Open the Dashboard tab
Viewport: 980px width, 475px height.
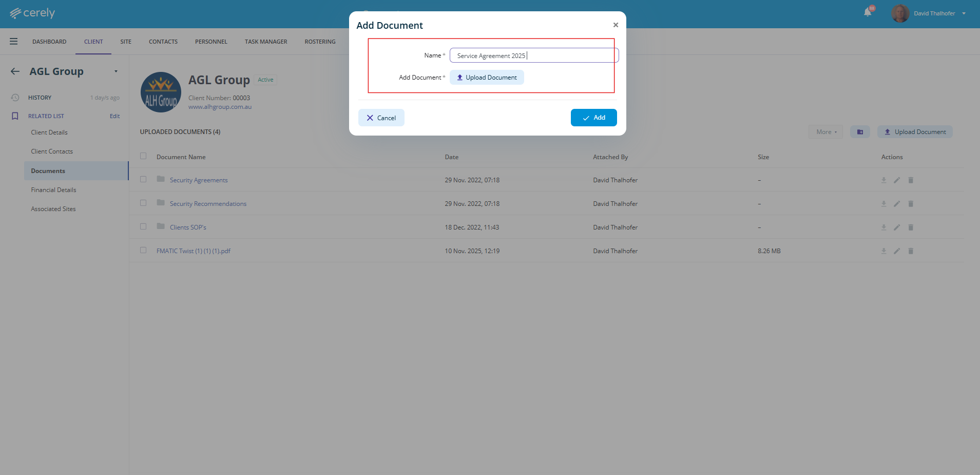(x=49, y=42)
